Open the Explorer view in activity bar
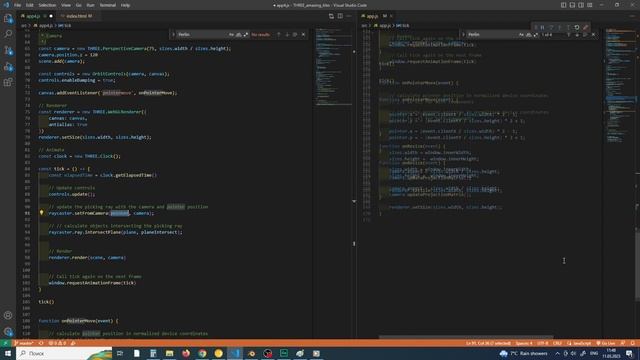Screen dimensions: 640x360 tap(8, 18)
